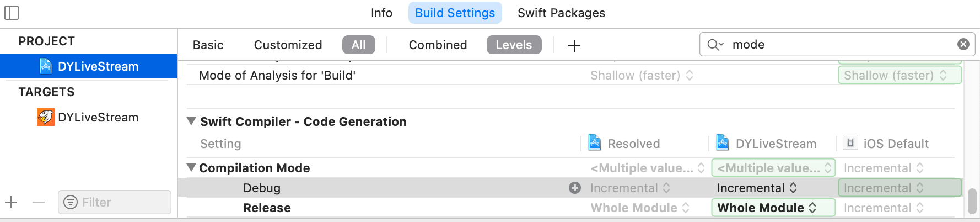980x222 pixels.
Task: Click the add target plus icon
Action: [x=12, y=202]
